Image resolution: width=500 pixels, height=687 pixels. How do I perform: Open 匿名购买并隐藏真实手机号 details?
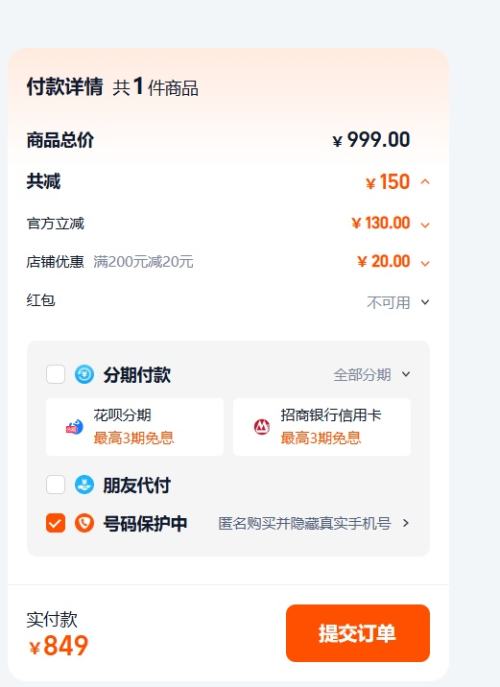pos(305,523)
